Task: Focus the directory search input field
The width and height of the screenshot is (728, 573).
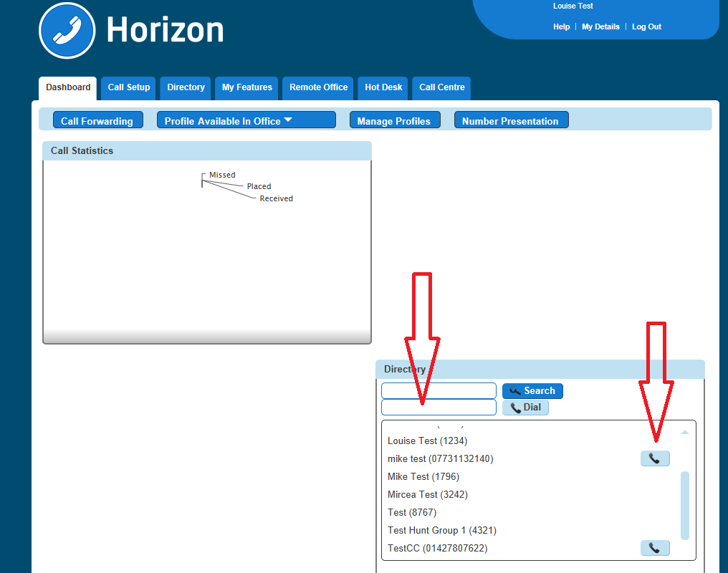Action: (439, 390)
